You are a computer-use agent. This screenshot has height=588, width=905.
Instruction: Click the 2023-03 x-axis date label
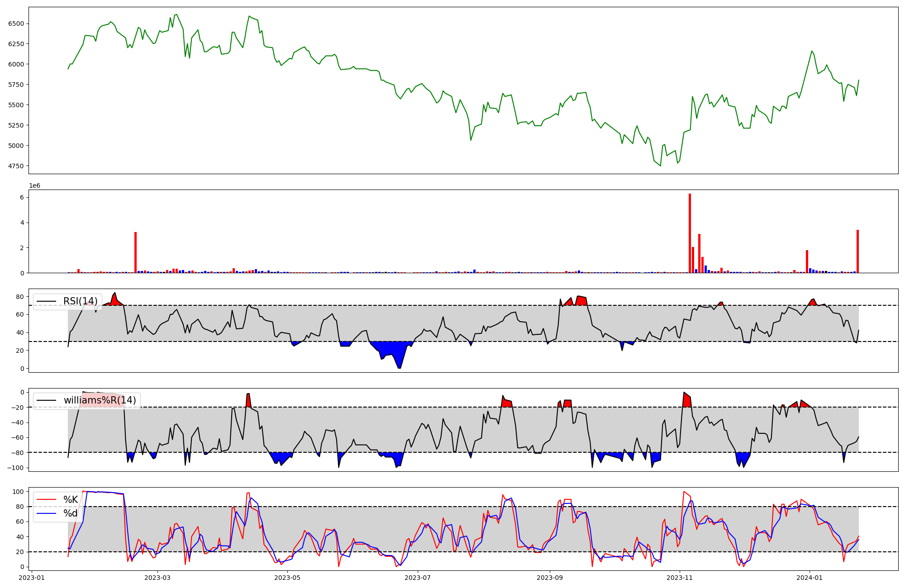[157, 578]
